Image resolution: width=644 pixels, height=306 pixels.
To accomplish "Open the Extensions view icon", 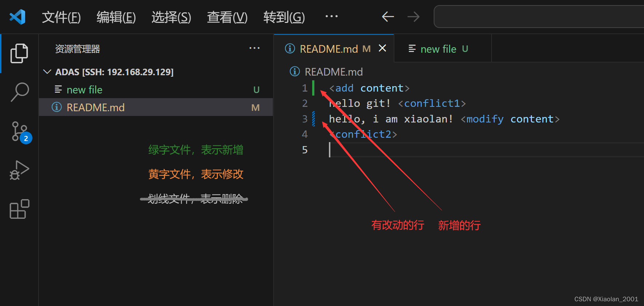I will [x=19, y=209].
